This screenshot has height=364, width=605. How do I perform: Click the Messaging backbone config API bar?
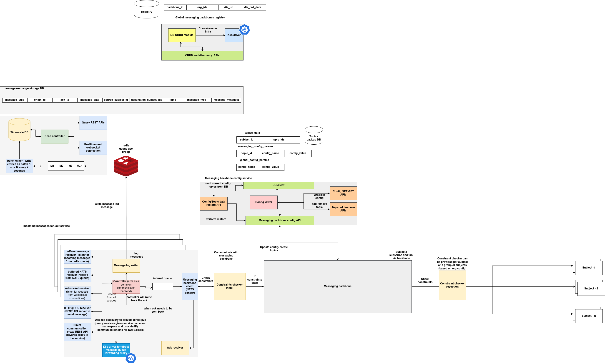click(x=280, y=221)
